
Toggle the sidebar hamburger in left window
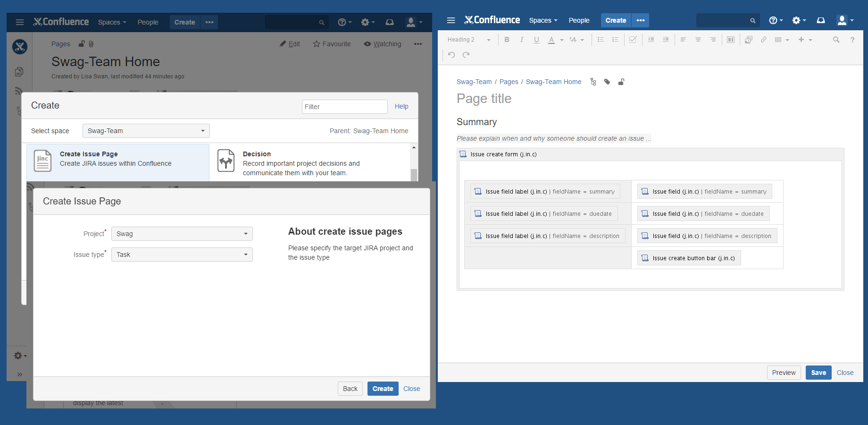[20, 22]
